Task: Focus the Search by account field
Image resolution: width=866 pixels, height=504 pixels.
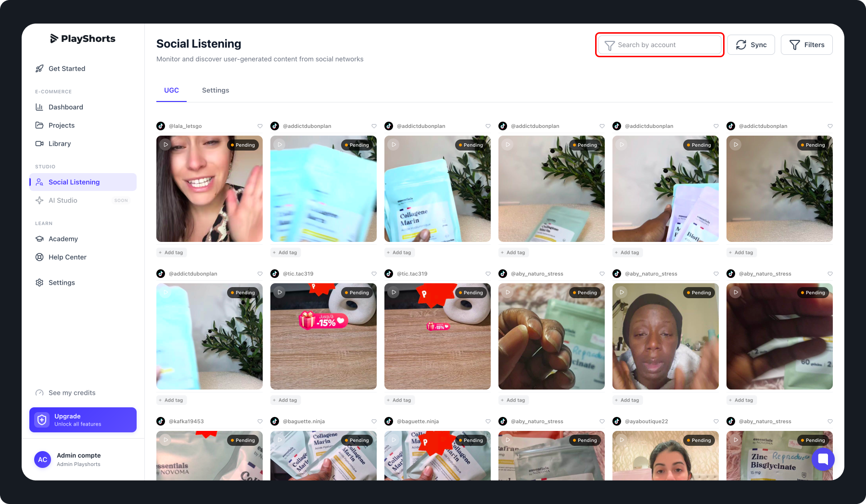Action: click(660, 45)
